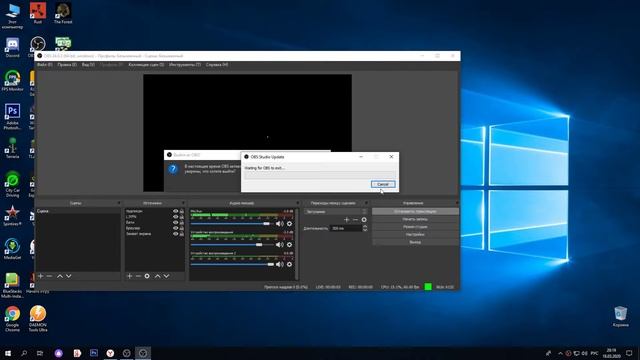
Task: Increase transition duration with the up arrow
Action: coord(365,227)
